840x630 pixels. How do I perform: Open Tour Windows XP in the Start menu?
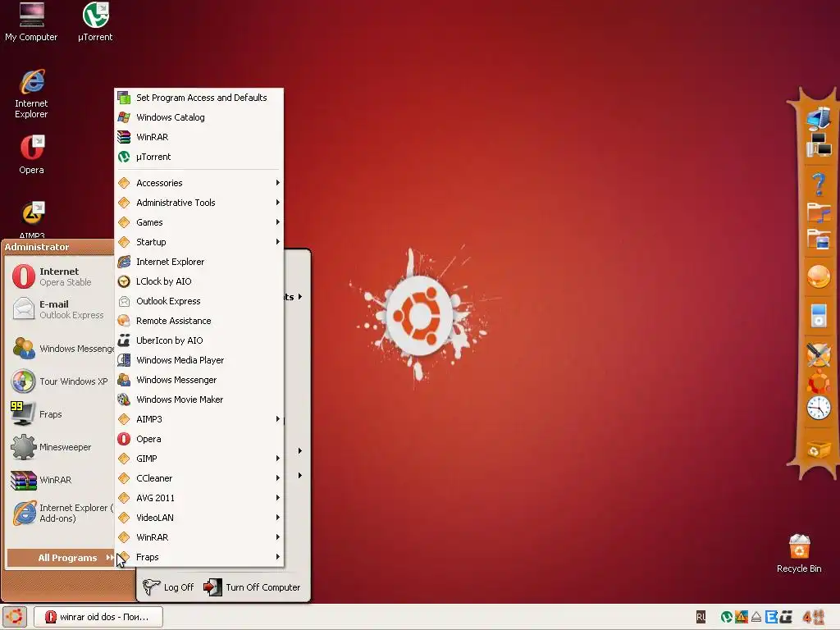tap(61, 381)
